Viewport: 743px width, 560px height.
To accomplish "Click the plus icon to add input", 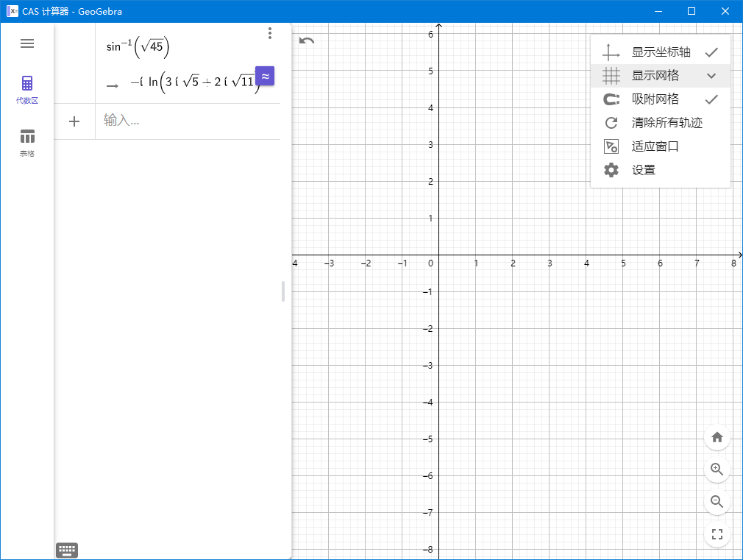I will pos(74,121).
